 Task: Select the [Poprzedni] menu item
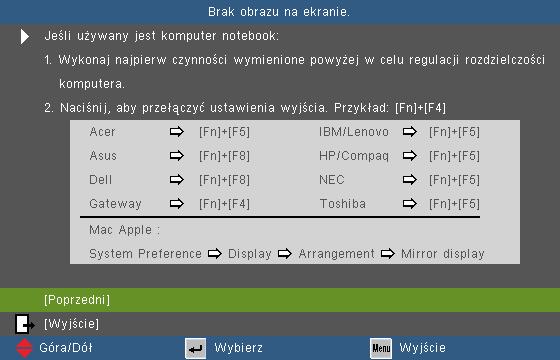click(x=280, y=300)
